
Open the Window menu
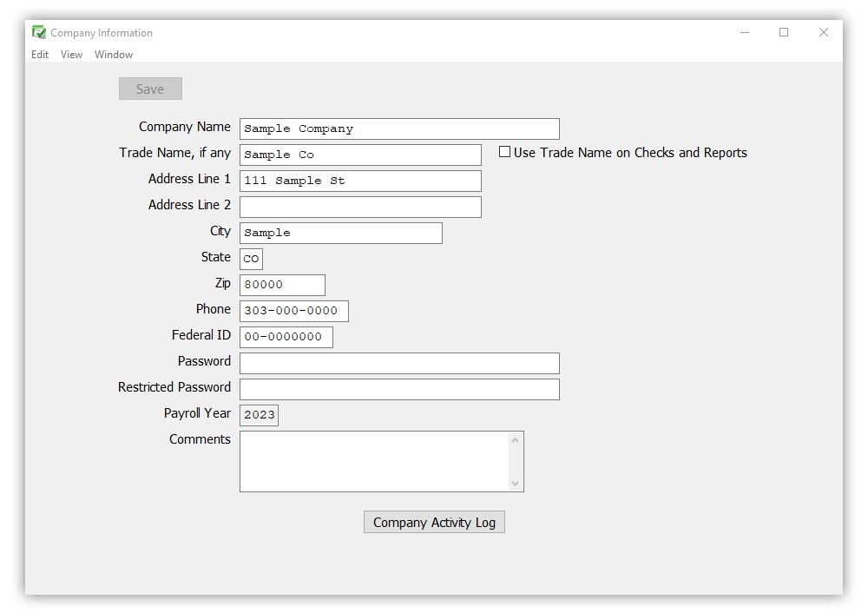click(113, 54)
